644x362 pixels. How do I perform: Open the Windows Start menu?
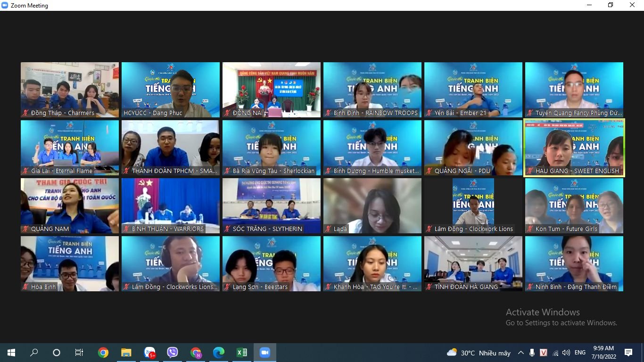(11, 353)
